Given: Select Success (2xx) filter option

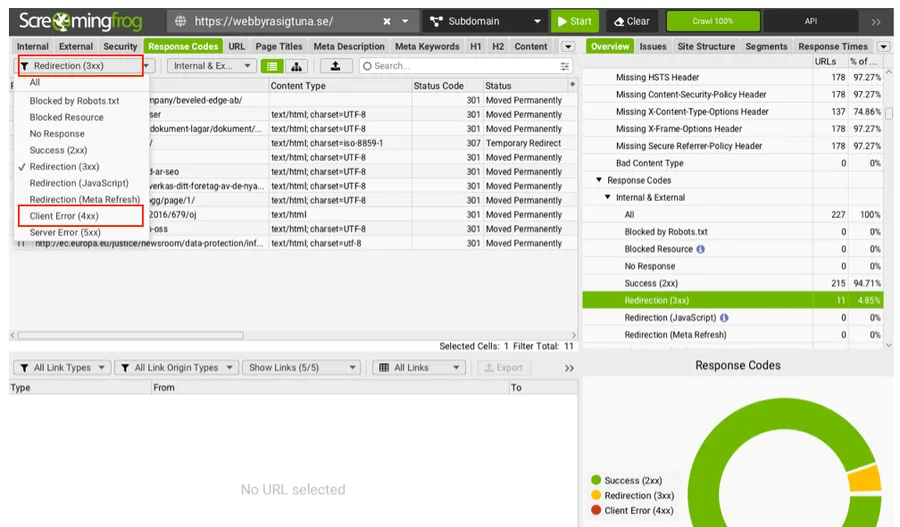Looking at the screenshot, I should pyautogui.click(x=82, y=150).
